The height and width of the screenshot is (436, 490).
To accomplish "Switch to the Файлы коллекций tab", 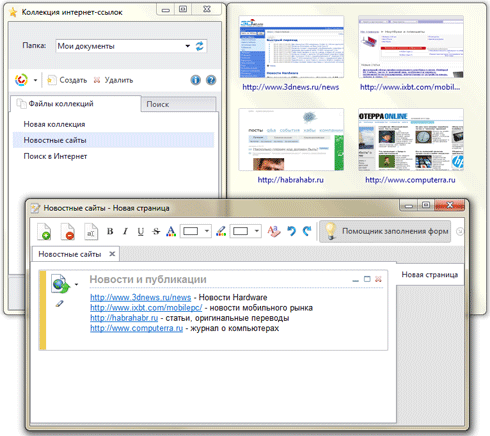I will [75, 104].
